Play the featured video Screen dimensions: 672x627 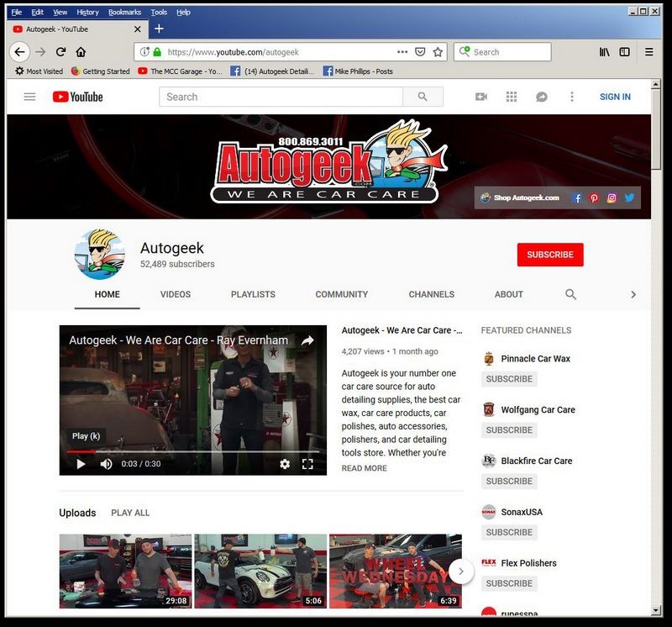click(81, 464)
